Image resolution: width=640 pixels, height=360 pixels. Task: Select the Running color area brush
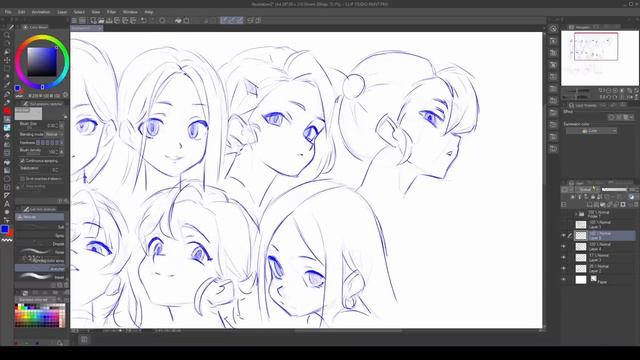coord(40,260)
